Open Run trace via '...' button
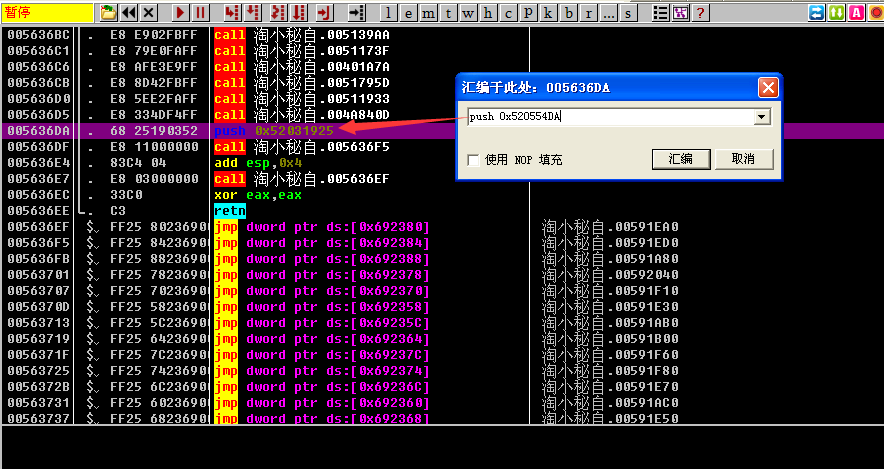 (608, 13)
